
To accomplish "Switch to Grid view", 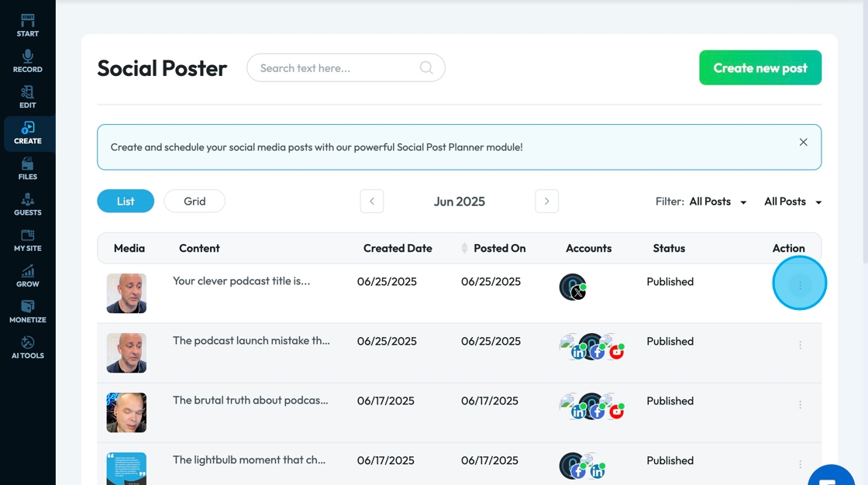I will pos(195,201).
